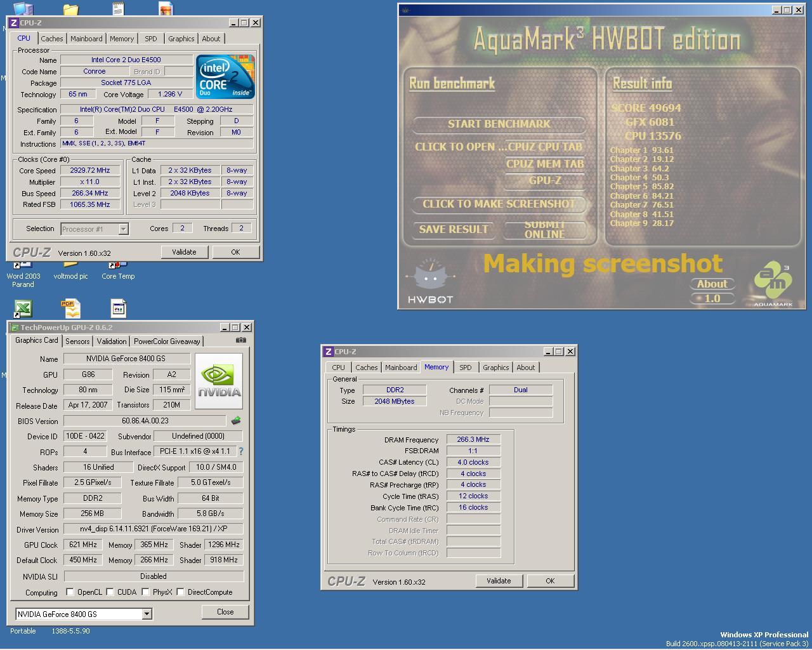Click the CPU-Z Memory window title icon
The image size is (812, 650).
(328, 351)
